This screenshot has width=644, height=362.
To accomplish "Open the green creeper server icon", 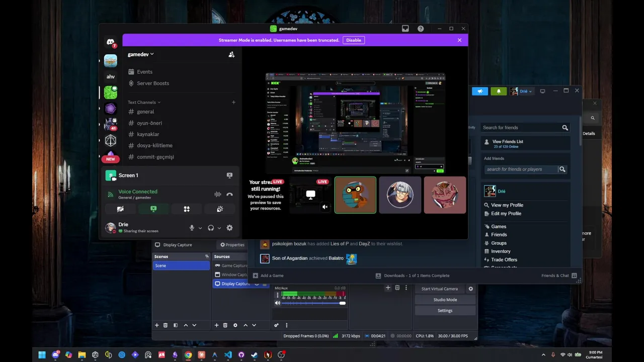I will (111, 93).
